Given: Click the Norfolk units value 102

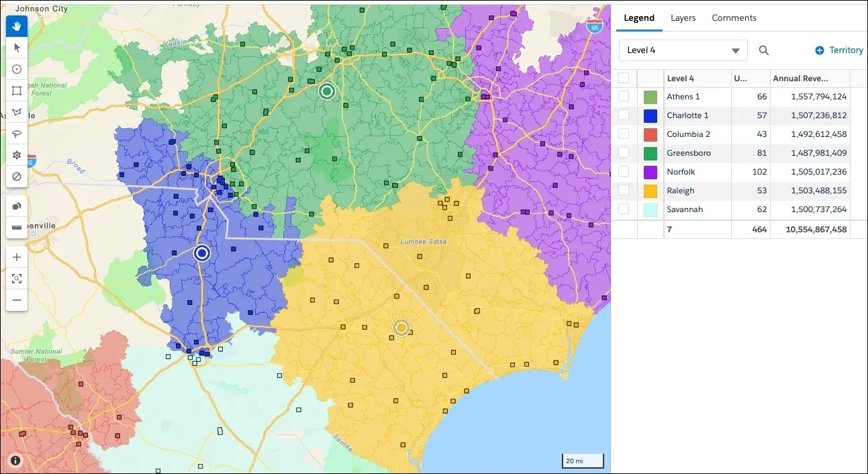Looking at the screenshot, I should click(760, 172).
